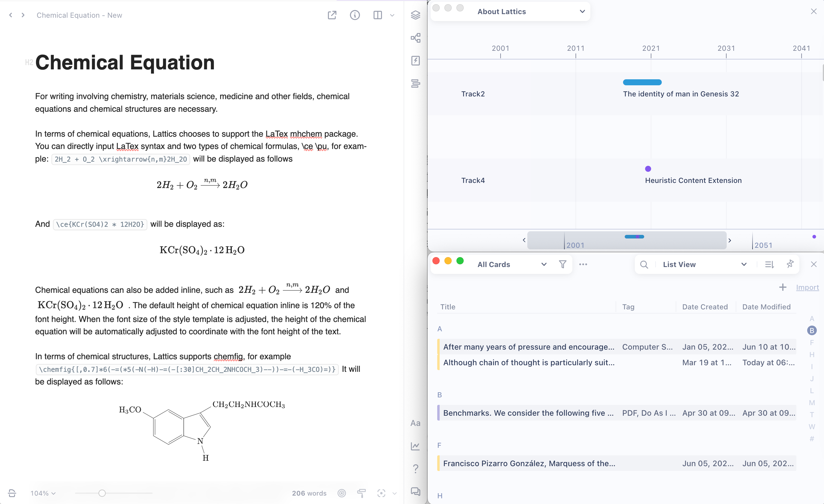Toggle the split view layout icon
This screenshot has height=504, width=824.
click(377, 15)
